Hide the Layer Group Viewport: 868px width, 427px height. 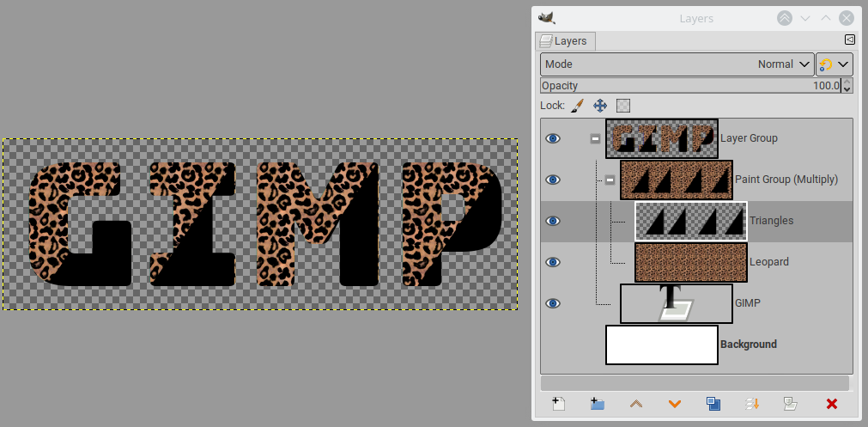tap(552, 138)
